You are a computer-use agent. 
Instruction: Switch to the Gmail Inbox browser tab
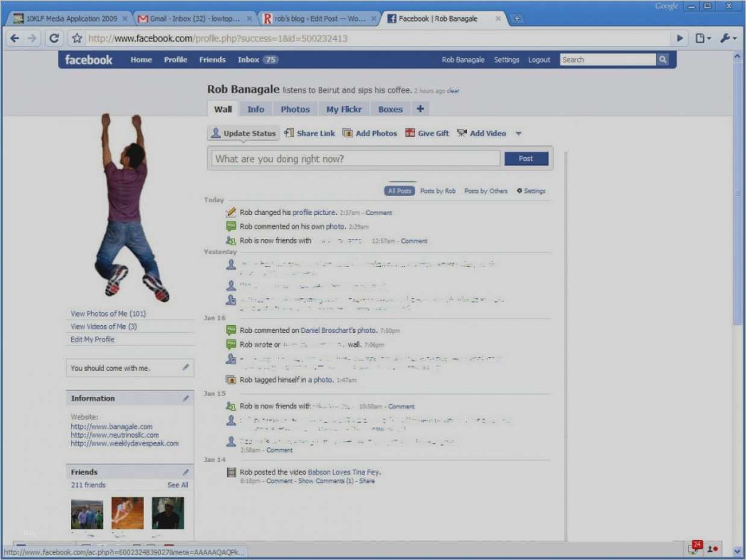point(195,19)
